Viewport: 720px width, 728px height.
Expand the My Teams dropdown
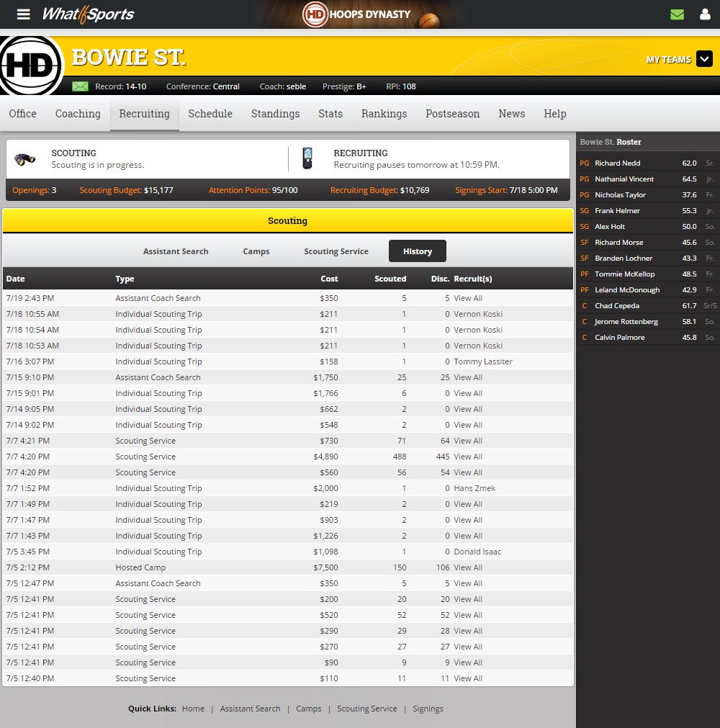[703, 60]
